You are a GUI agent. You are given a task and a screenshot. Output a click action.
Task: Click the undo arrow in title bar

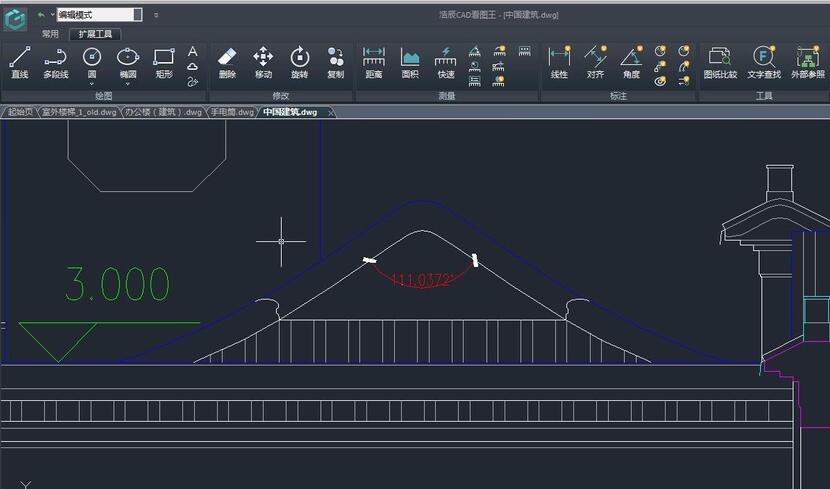41,15
